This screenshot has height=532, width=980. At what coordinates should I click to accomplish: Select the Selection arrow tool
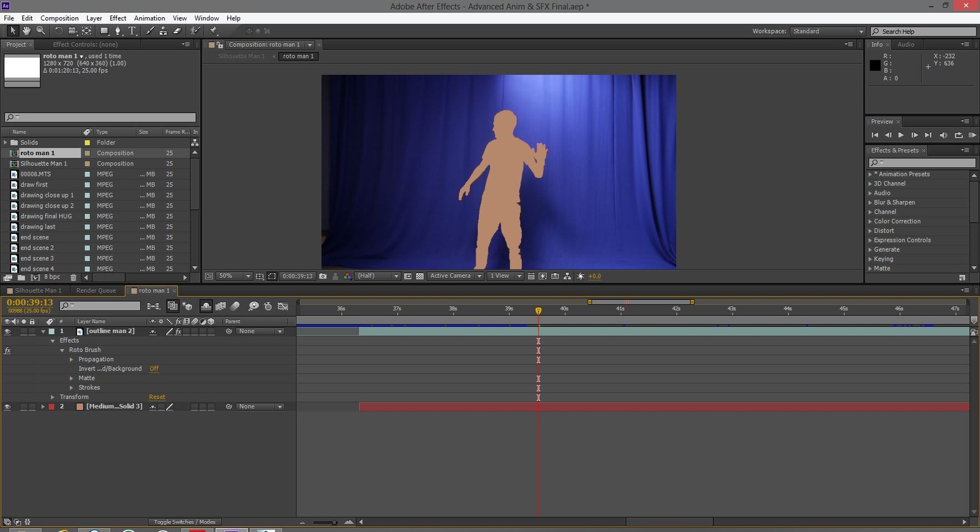click(x=12, y=31)
